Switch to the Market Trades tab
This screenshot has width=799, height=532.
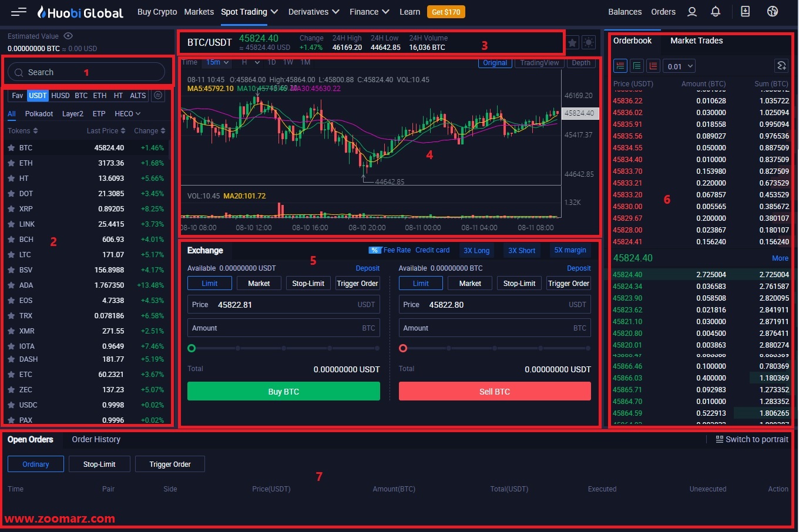[697, 41]
